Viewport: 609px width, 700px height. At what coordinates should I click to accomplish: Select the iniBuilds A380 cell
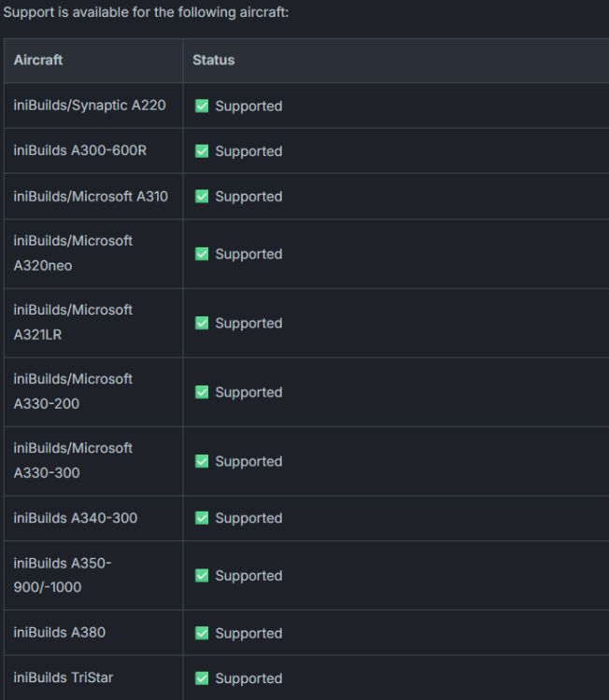coord(93,633)
